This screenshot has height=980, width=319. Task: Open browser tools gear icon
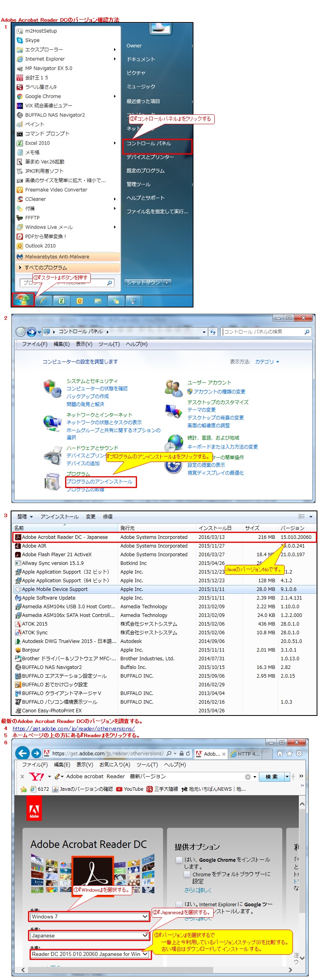[299, 753]
